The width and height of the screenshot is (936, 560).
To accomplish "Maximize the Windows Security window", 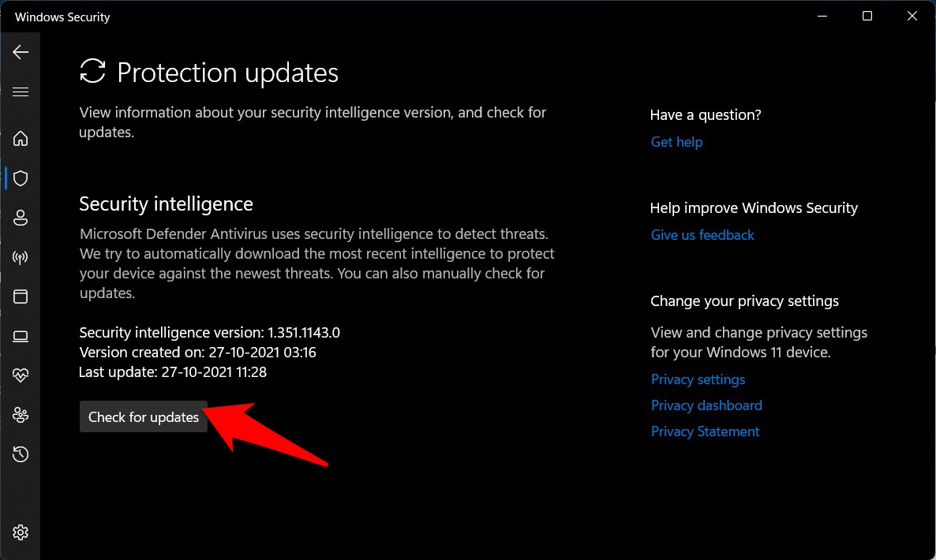I will pos(867,16).
